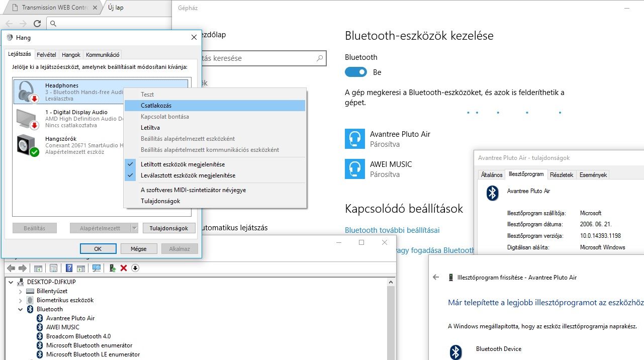Click Bluetooth icon next to Avantree Pluto Air in tree

pos(40,318)
